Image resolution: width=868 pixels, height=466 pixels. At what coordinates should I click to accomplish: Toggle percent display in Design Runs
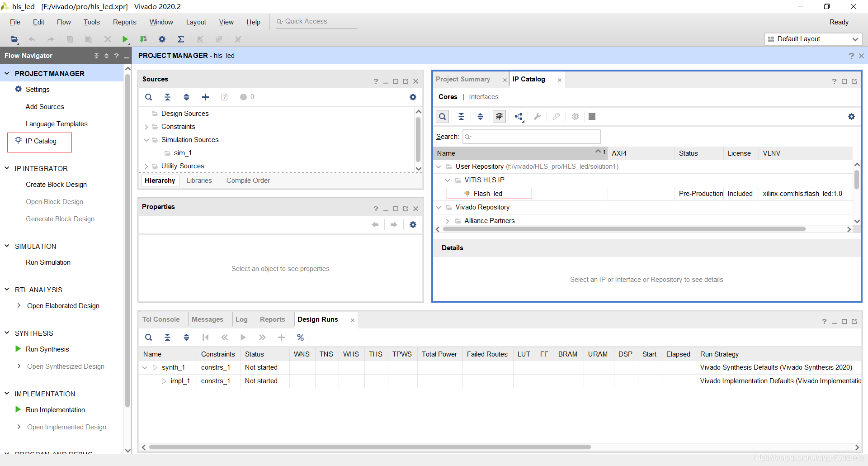tap(300, 337)
